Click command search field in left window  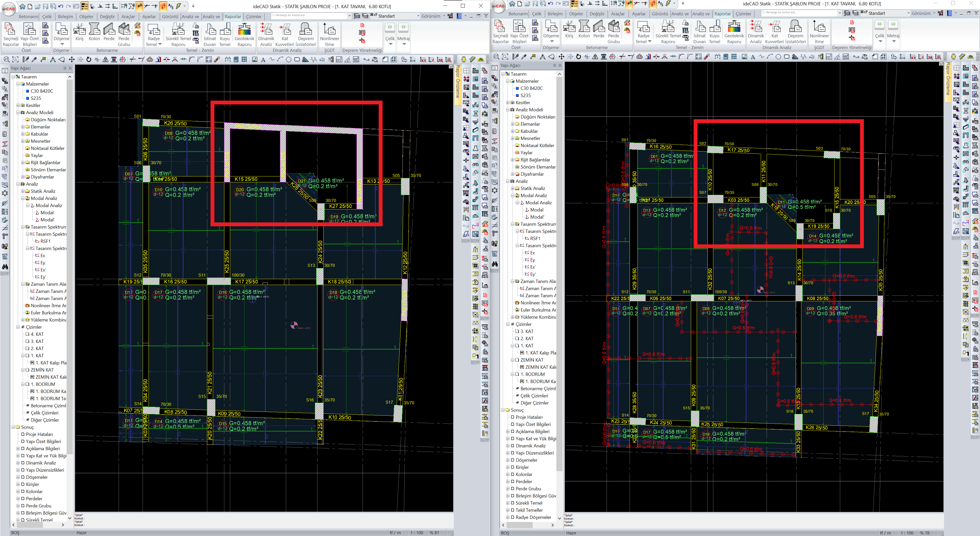tap(311, 16)
